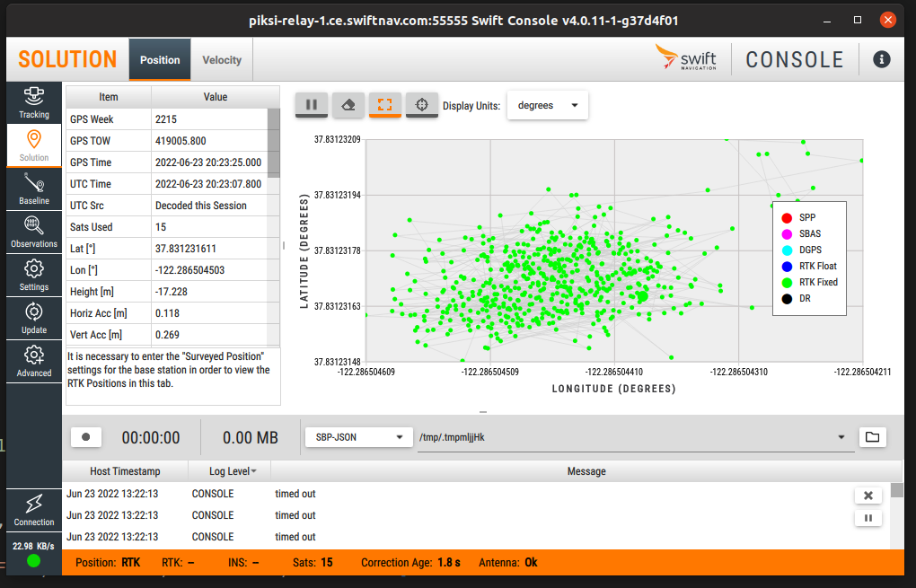Click the green connection status light
The width and height of the screenshot is (916, 588).
(34, 561)
